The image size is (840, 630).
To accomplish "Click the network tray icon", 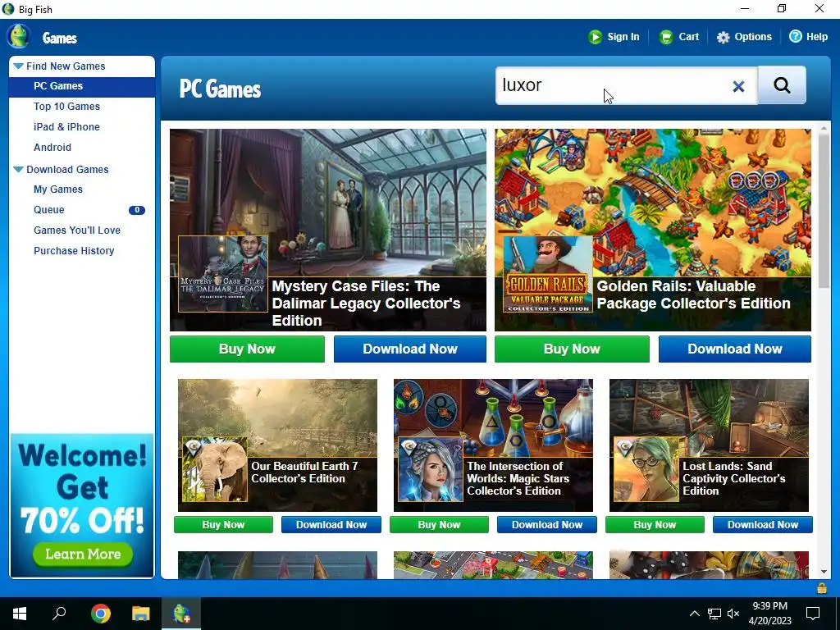I will tap(714, 614).
